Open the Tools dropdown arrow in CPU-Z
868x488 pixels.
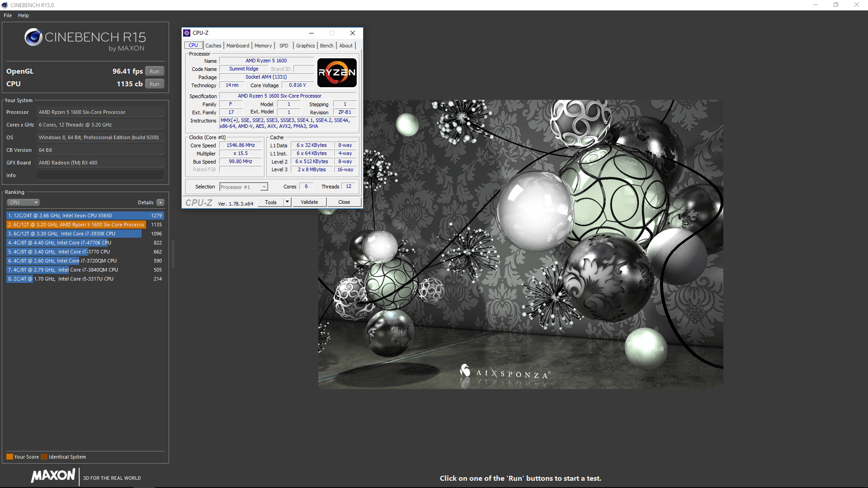point(287,202)
